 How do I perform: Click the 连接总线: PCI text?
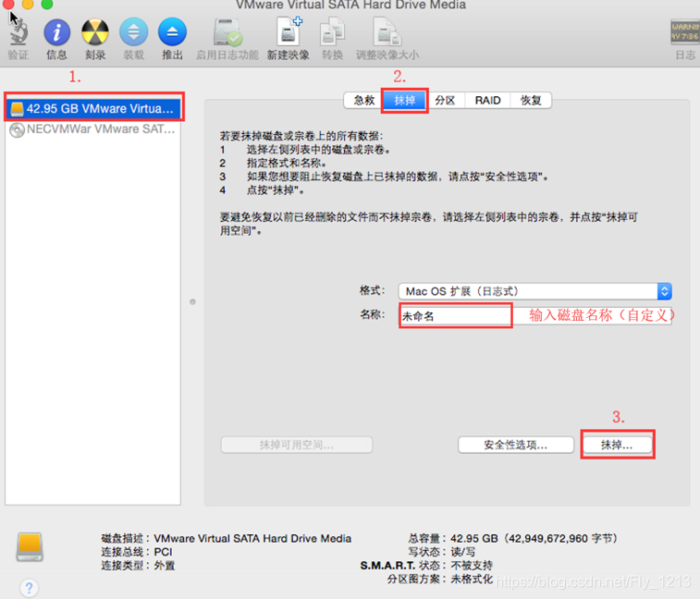pos(136,552)
